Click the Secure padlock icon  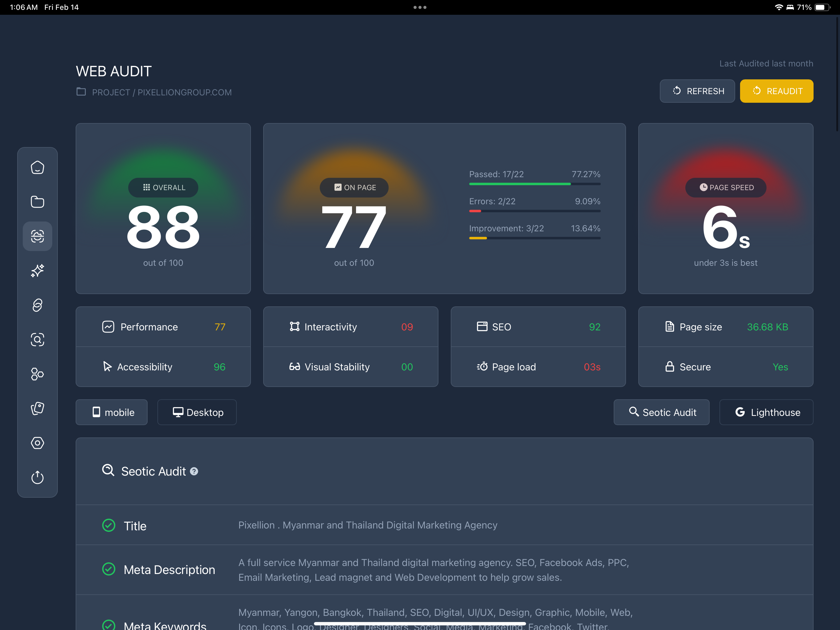[x=669, y=366]
